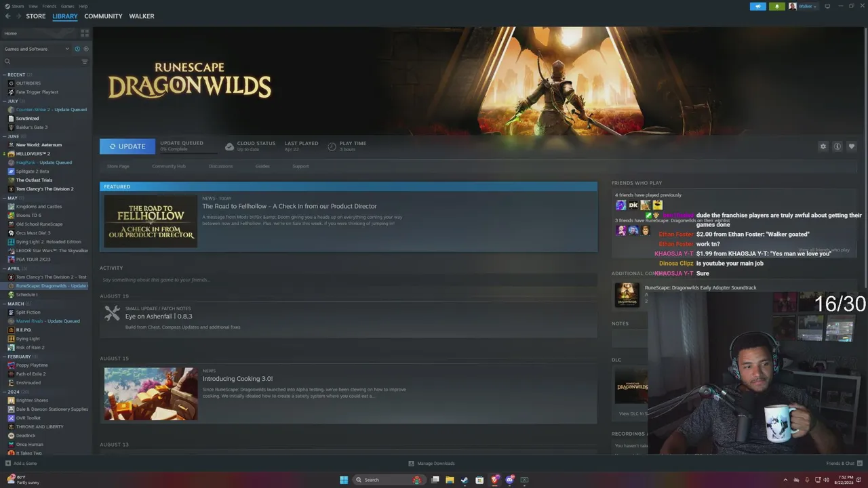Toggle show ready-to-play games icon
This screenshot has height=488, width=868.
pos(85,49)
